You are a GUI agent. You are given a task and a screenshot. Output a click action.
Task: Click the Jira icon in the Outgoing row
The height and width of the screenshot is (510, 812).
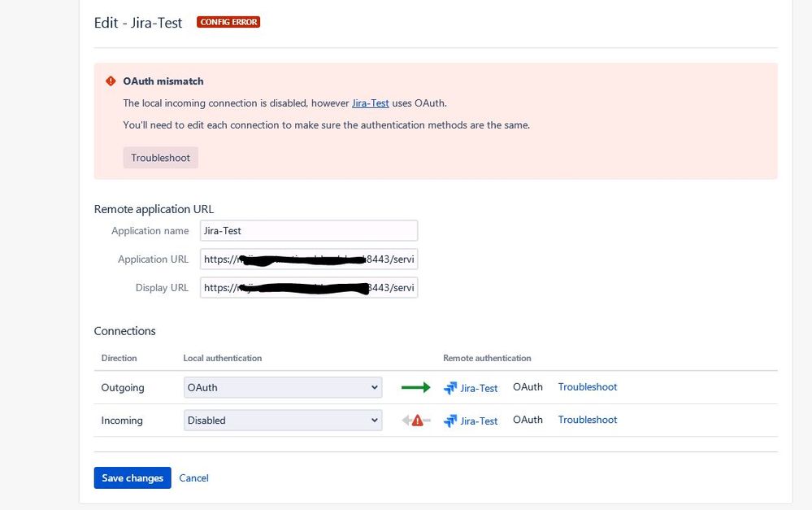coord(450,388)
